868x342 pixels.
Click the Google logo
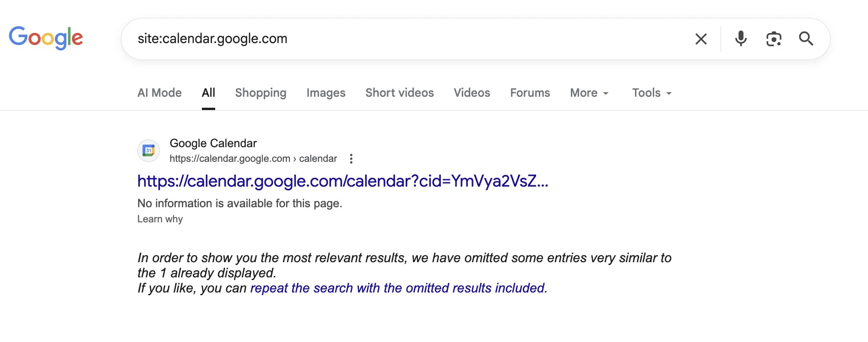click(46, 38)
